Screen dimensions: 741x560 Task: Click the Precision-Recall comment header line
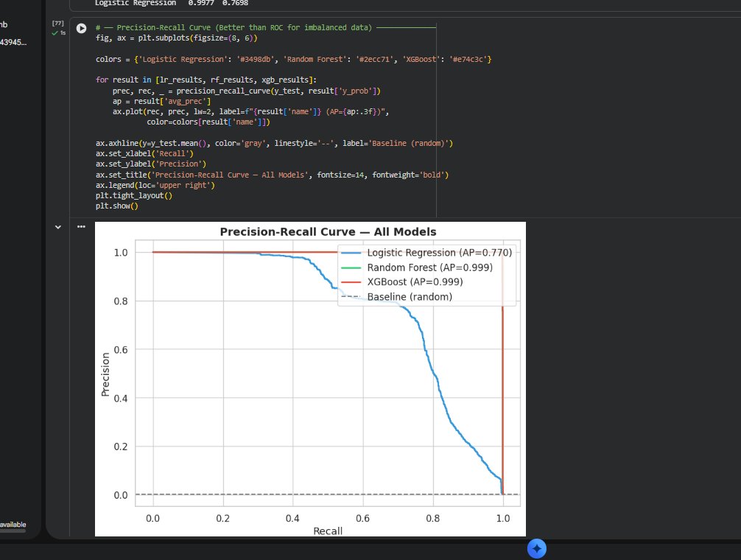221,27
